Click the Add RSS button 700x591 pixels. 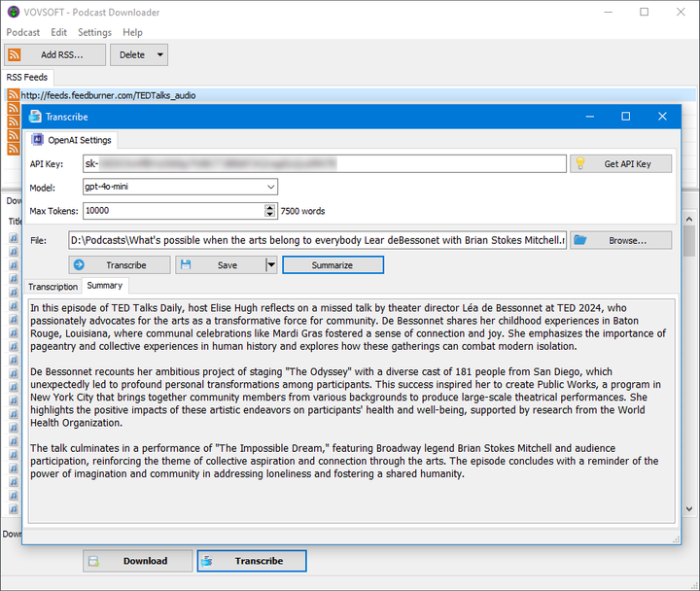click(x=54, y=54)
